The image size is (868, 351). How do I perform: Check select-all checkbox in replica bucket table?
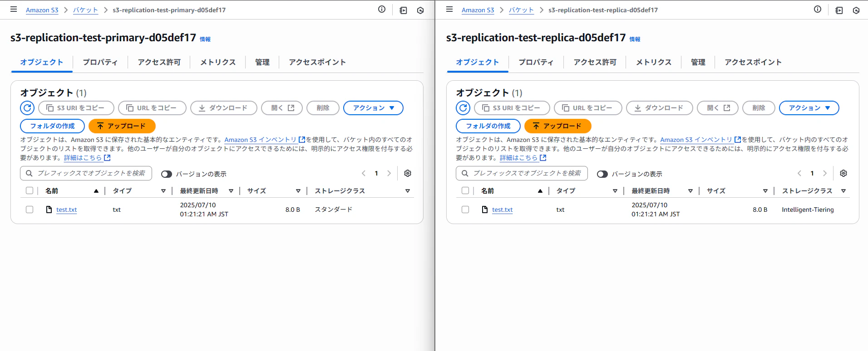point(465,190)
